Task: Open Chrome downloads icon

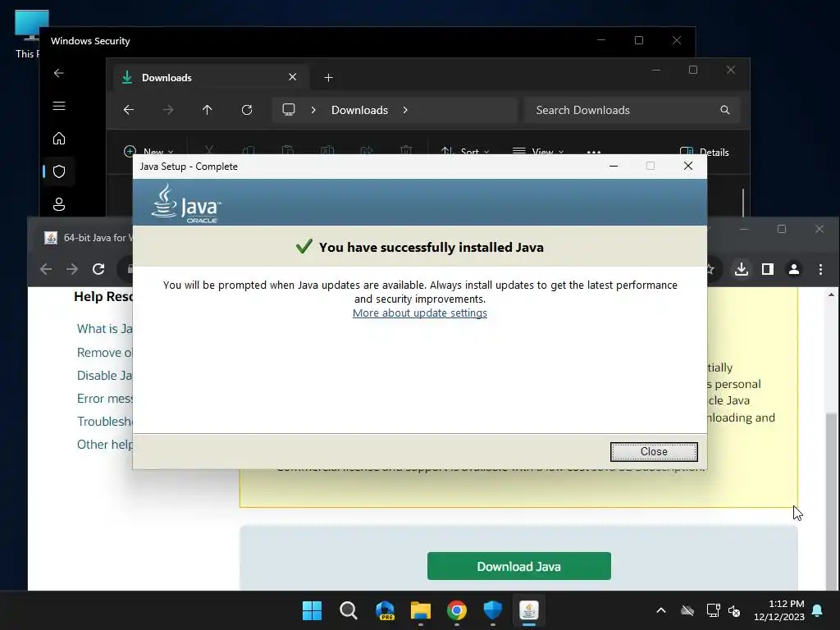Action: pyautogui.click(x=742, y=269)
